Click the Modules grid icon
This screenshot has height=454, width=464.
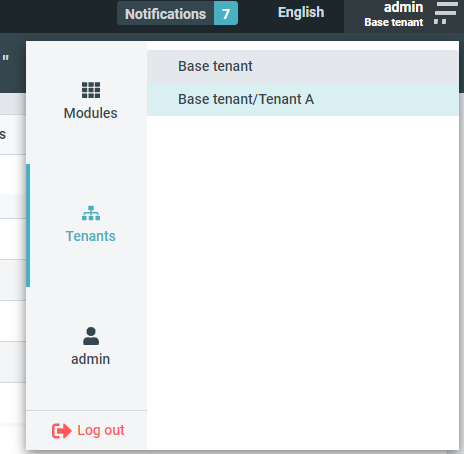91,90
